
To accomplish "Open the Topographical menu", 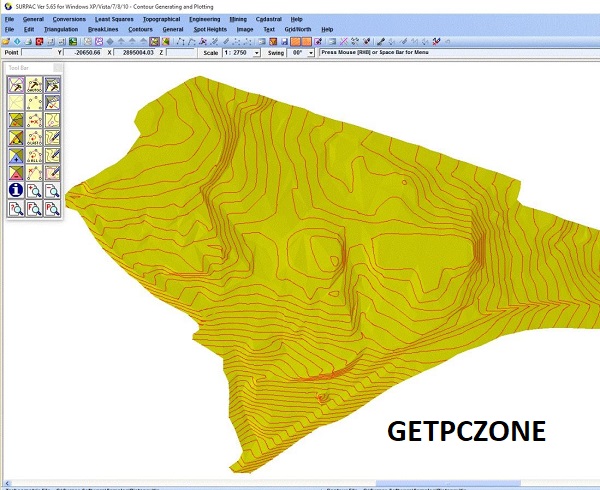I will click(x=160, y=19).
